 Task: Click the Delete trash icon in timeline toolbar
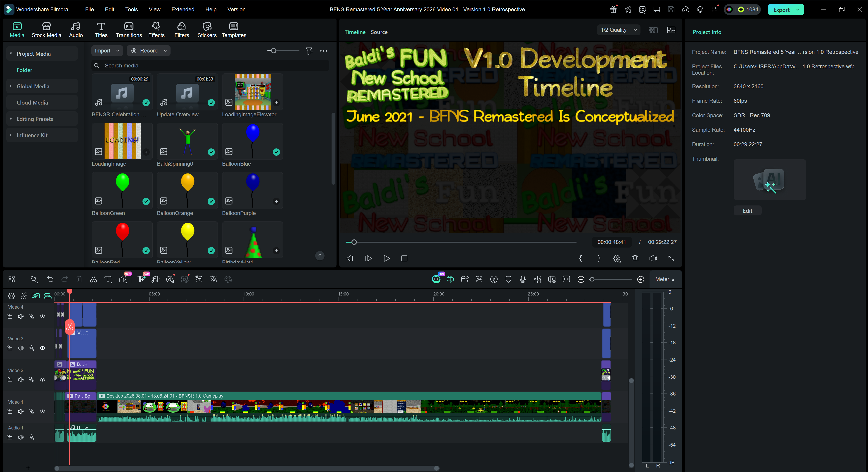79,279
